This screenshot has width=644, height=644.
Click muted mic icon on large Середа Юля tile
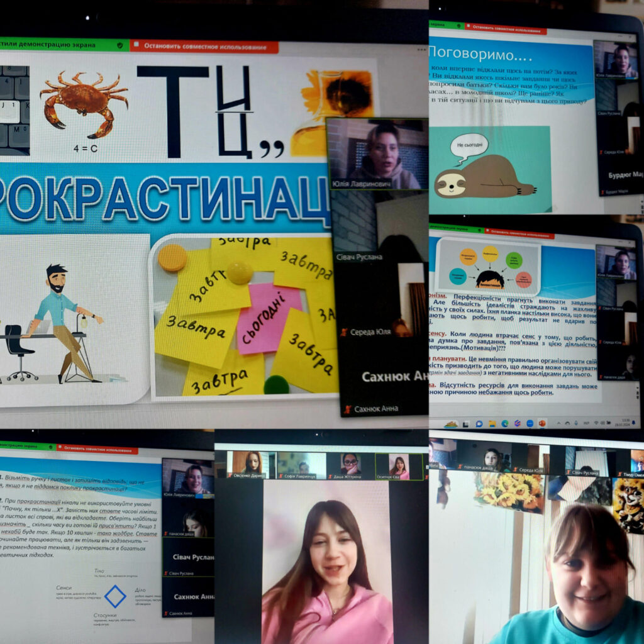343,331
